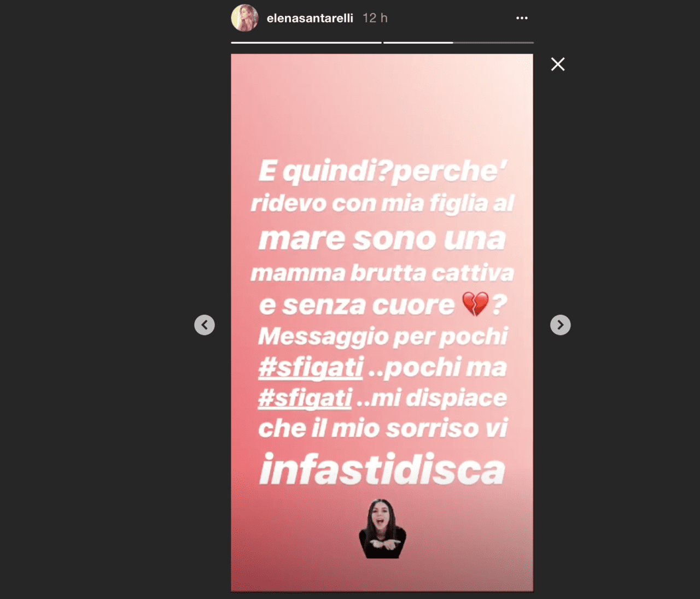Click the "Messaggio per pochi" text line
Screen dimensions: 700x599
383,337
